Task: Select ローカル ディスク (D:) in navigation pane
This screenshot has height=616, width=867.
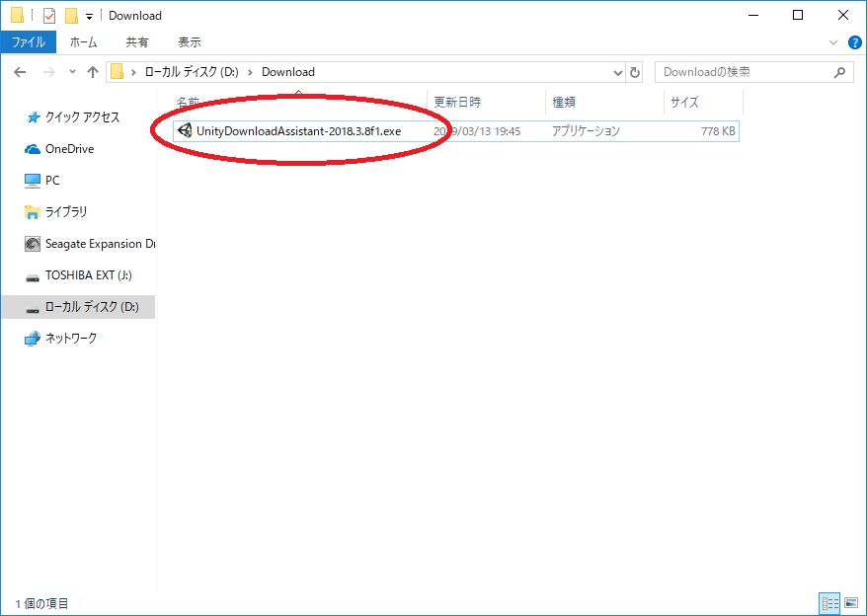Action: pos(78,307)
